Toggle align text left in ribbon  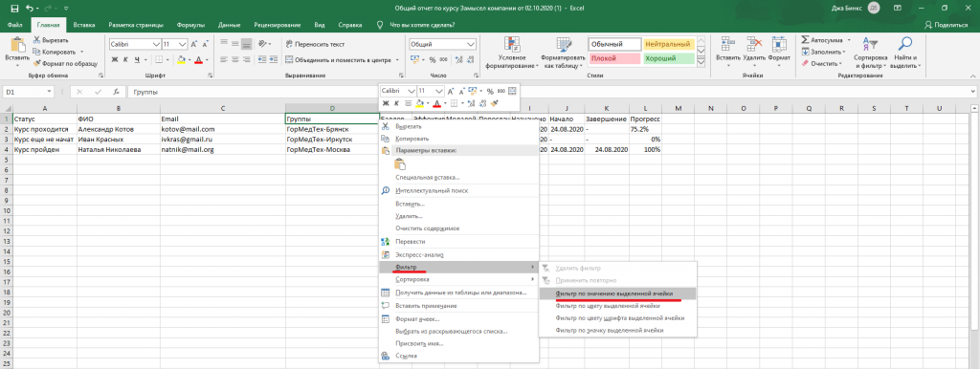[224, 60]
